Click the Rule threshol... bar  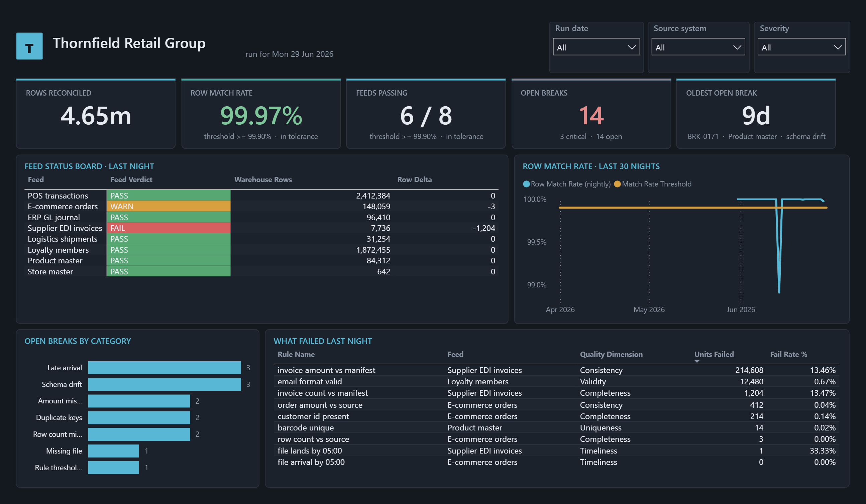[113, 468]
